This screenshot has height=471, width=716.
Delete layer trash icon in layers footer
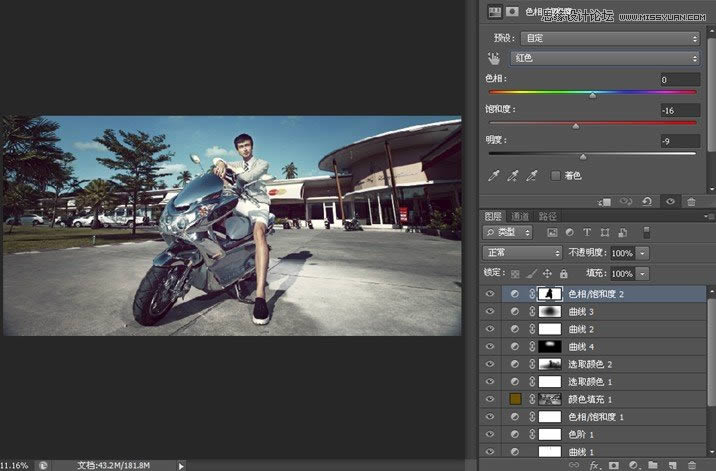(692, 465)
